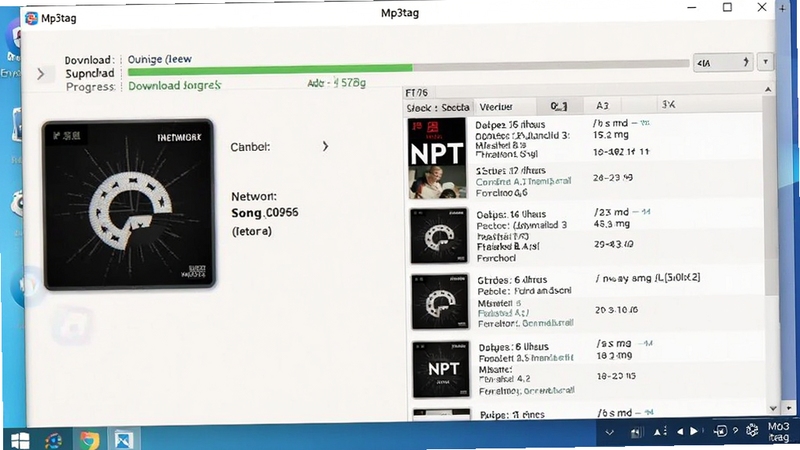Select the Slock : Secta tab
800x450 pixels.
click(438, 107)
